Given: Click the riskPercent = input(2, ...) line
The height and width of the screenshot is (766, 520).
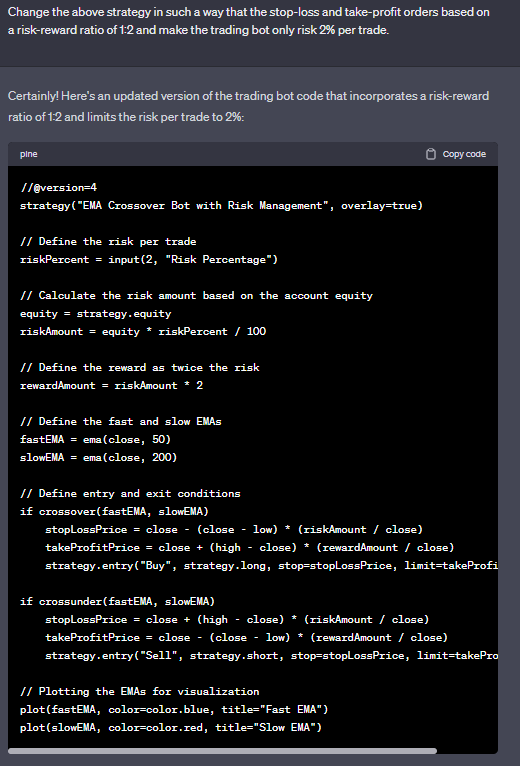Looking at the screenshot, I should (149, 259).
